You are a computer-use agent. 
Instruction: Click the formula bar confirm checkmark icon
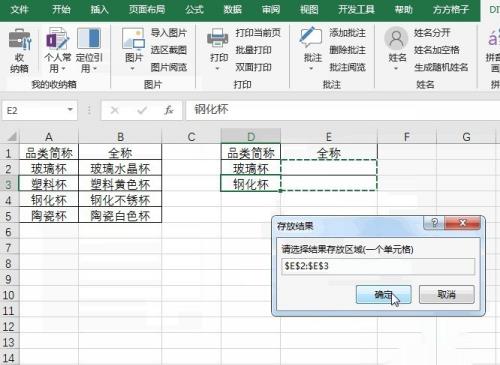142,110
